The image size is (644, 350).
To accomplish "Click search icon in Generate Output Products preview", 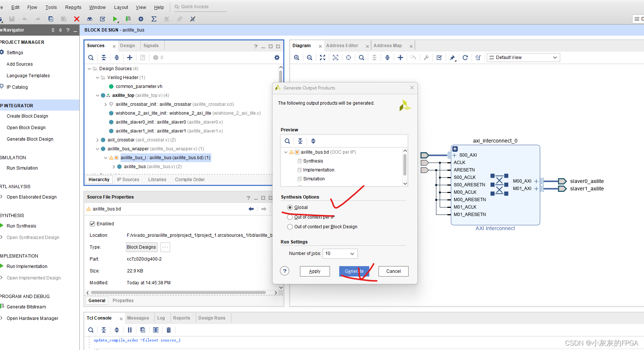I will (287, 141).
